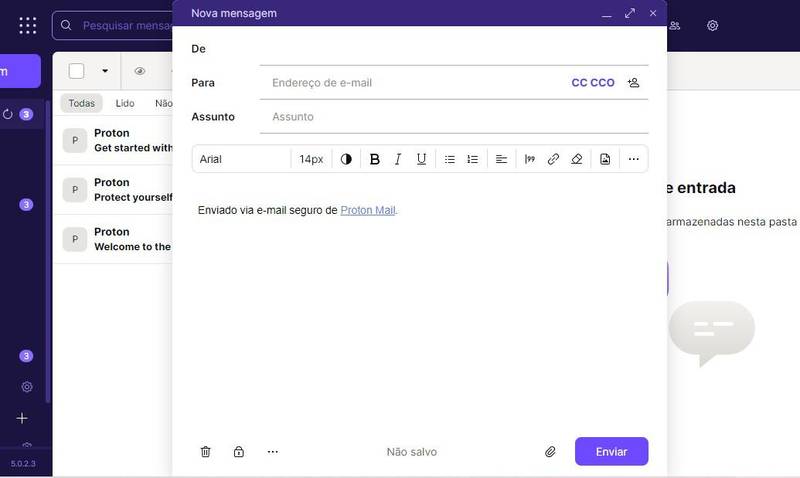Toggle the font color contrast icon
The image size is (800, 478).
click(x=346, y=159)
